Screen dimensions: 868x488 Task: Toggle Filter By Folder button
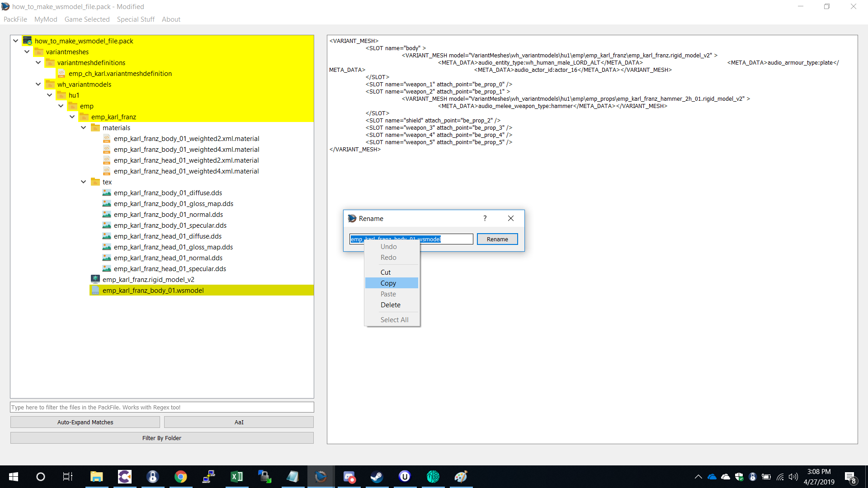tap(162, 438)
